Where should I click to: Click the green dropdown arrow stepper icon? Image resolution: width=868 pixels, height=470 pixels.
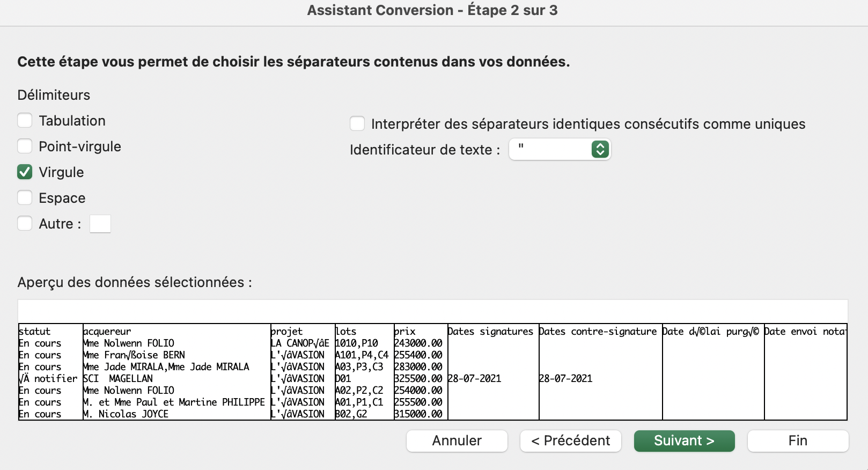tap(600, 149)
